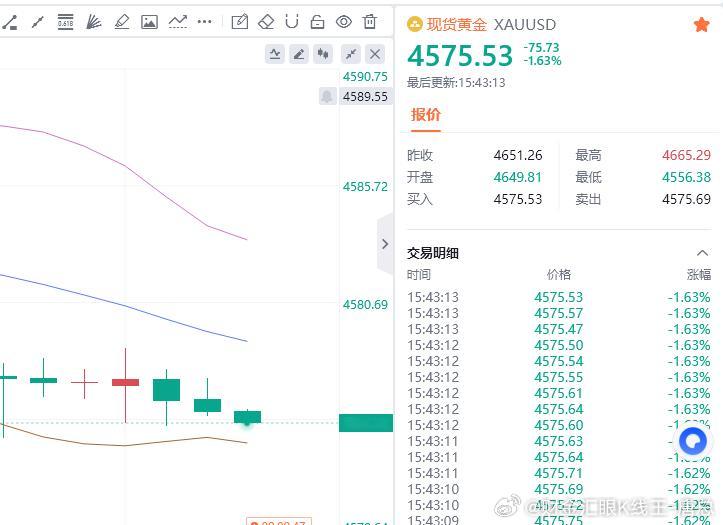Shrink the chart with collapse arrows
This screenshot has width=723, height=525.
click(351, 54)
